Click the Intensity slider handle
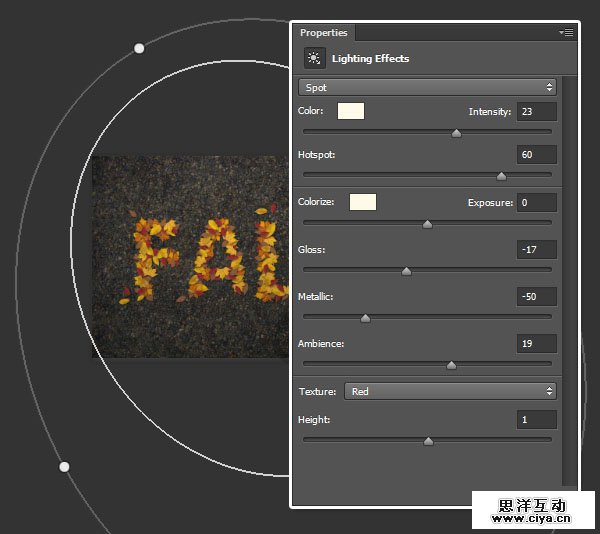The width and height of the screenshot is (600, 534). point(457,132)
